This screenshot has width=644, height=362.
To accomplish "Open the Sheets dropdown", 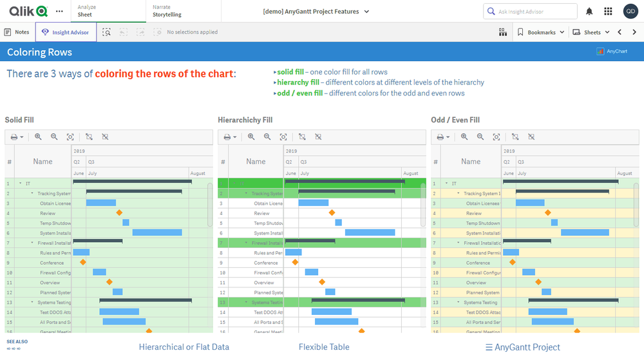I will (591, 32).
